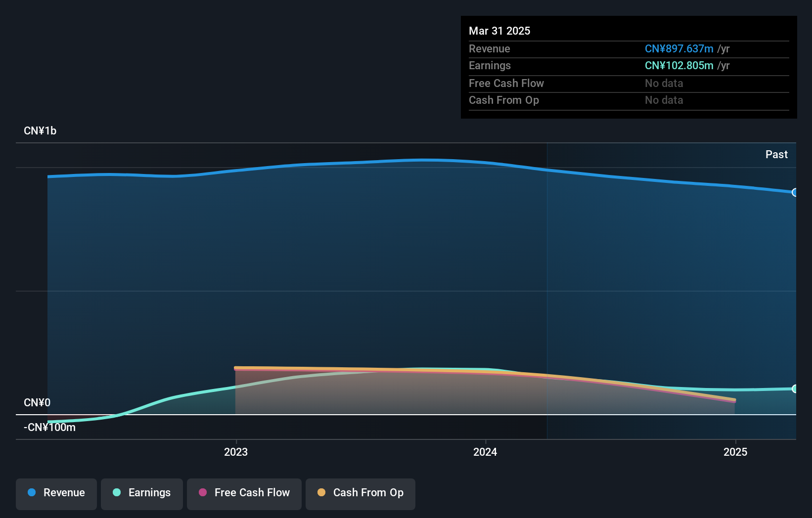Click the Cash From Op tooltip row label
Image resolution: width=812 pixels, height=518 pixels.
(x=504, y=100)
